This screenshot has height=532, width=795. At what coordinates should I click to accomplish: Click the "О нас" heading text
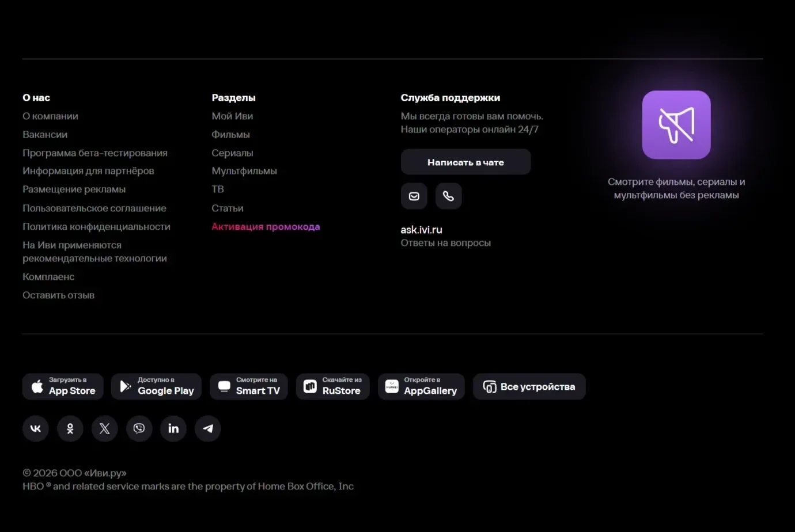tap(36, 97)
